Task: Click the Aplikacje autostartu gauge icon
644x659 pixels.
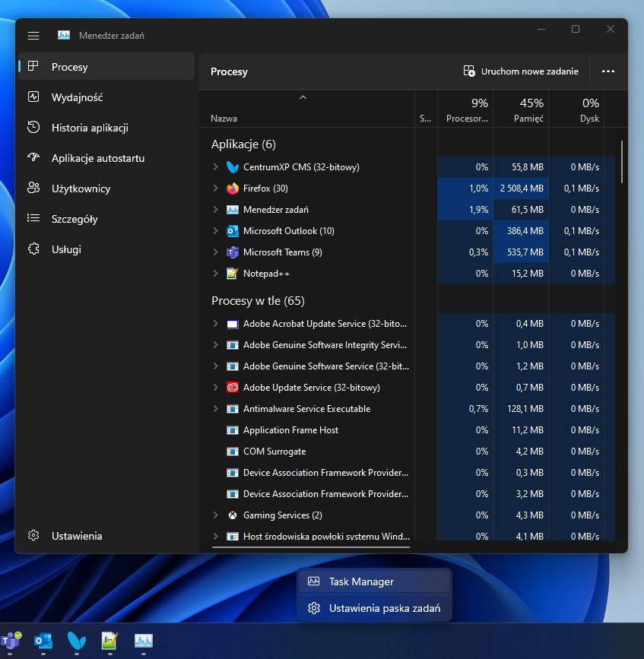Action: tap(33, 157)
